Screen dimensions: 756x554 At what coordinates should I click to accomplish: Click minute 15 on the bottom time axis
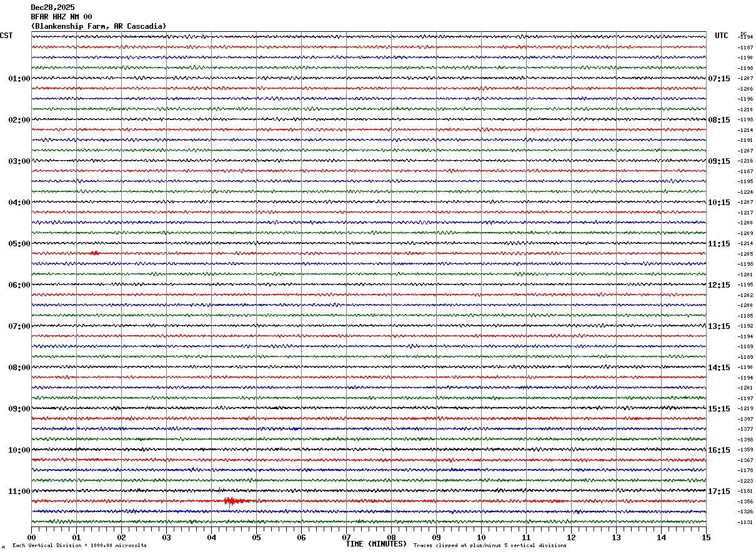click(x=706, y=537)
